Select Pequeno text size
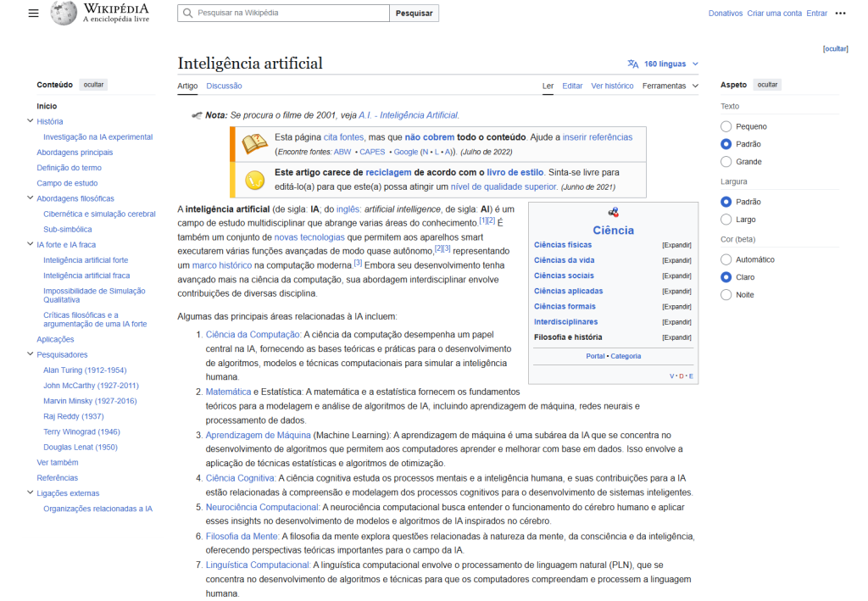This screenshot has height=601, width=868. [726, 127]
